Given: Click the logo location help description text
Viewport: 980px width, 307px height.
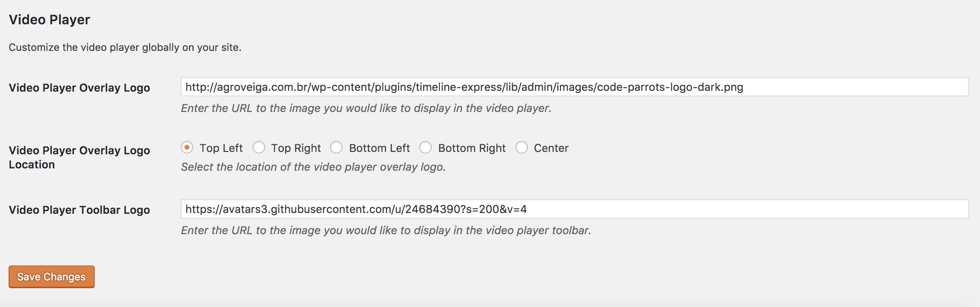Looking at the screenshot, I should click(313, 167).
